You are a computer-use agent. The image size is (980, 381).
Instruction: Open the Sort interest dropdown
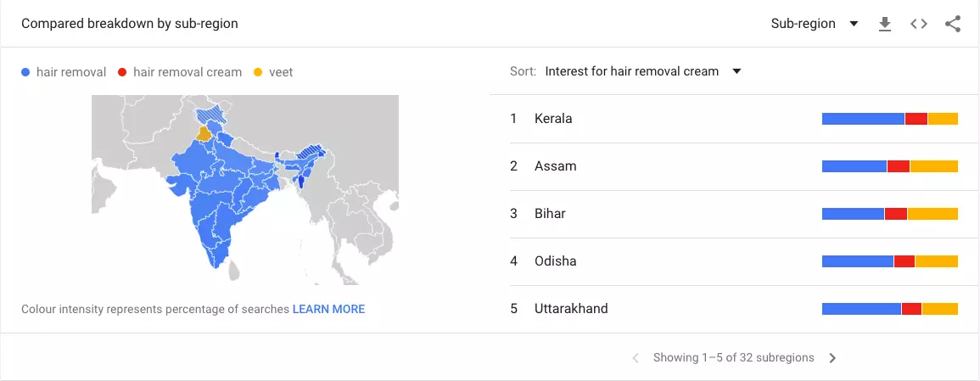click(643, 71)
